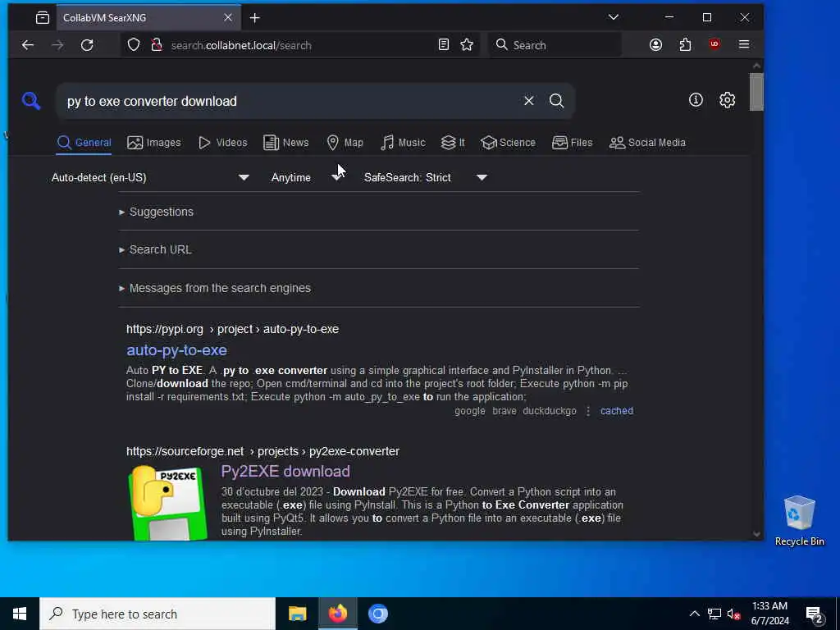Open a new tab with the plus button
Viewport: 840px width, 630px height.
click(255, 18)
